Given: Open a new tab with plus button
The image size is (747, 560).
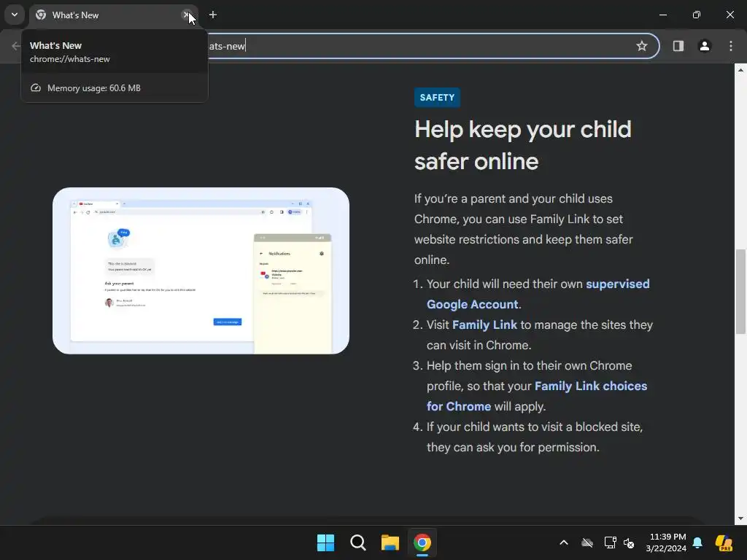Looking at the screenshot, I should click(x=213, y=15).
